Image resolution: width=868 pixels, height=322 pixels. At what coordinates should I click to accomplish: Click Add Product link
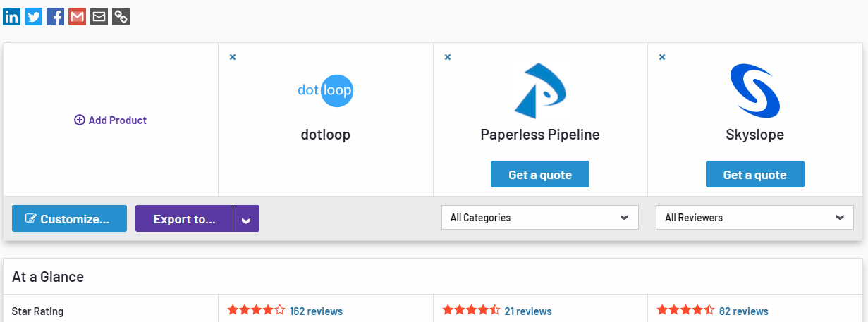111,120
